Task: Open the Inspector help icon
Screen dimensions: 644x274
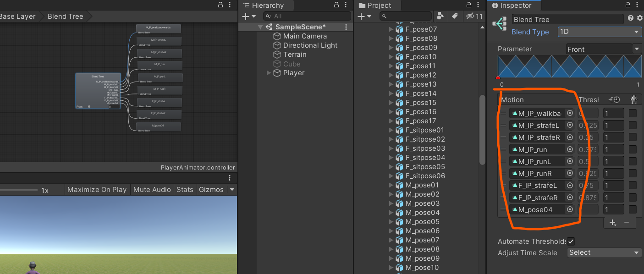Action: [x=631, y=18]
